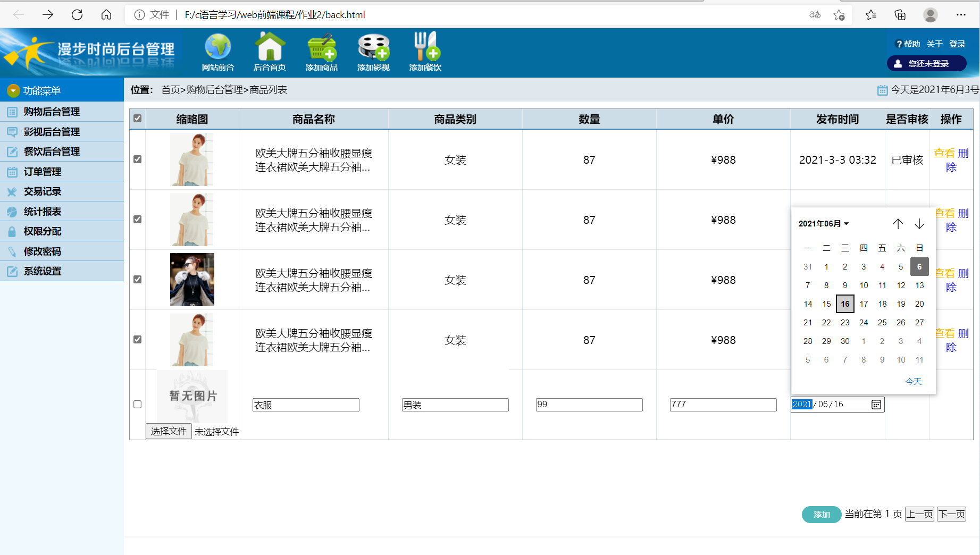Click the down arrow to show next month
Image resolution: width=980 pixels, height=555 pixels.
point(919,224)
